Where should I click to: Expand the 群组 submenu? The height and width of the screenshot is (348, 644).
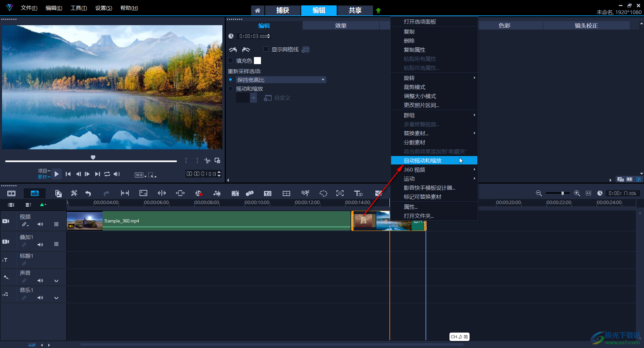[434, 115]
